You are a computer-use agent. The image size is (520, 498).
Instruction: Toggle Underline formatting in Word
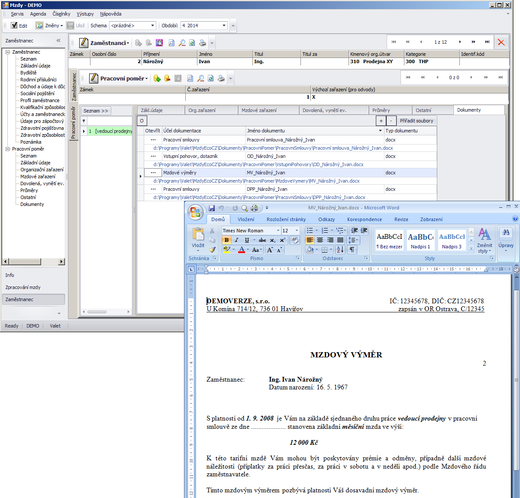tap(247, 240)
